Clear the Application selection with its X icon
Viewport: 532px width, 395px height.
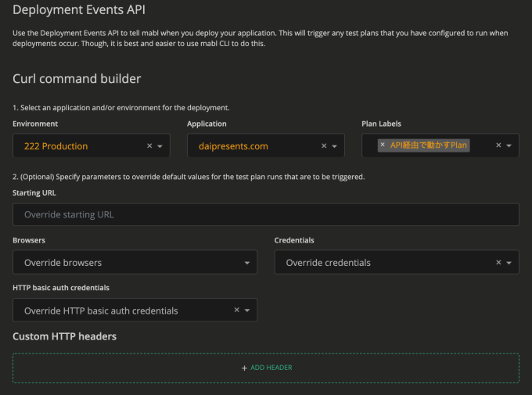[324, 146]
